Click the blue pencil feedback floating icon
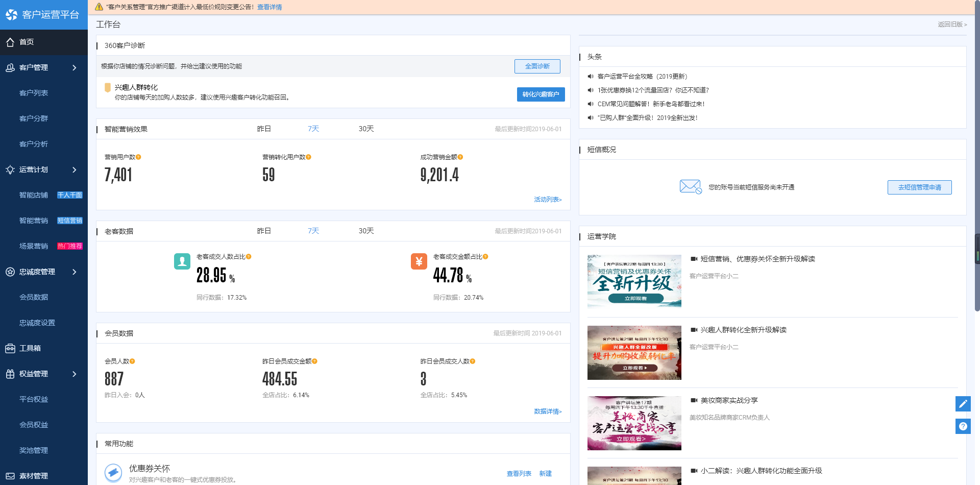 coord(963,404)
